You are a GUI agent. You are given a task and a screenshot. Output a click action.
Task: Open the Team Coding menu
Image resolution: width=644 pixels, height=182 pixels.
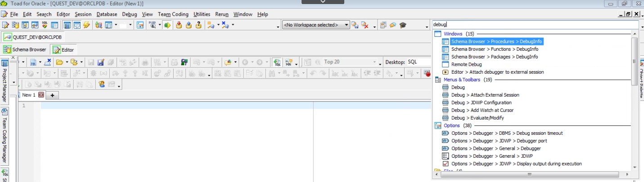(173, 14)
